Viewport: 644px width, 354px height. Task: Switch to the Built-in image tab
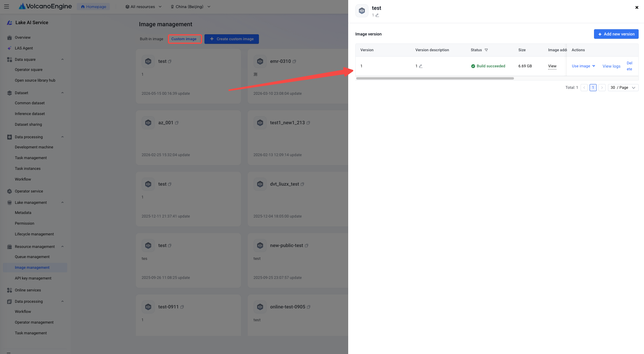[151, 39]
